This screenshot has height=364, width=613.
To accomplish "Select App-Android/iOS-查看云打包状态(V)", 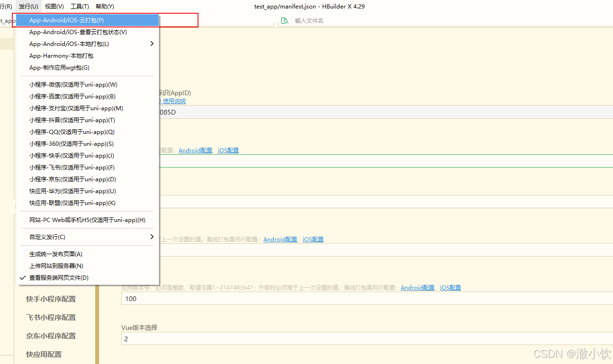I will point(88,32).
